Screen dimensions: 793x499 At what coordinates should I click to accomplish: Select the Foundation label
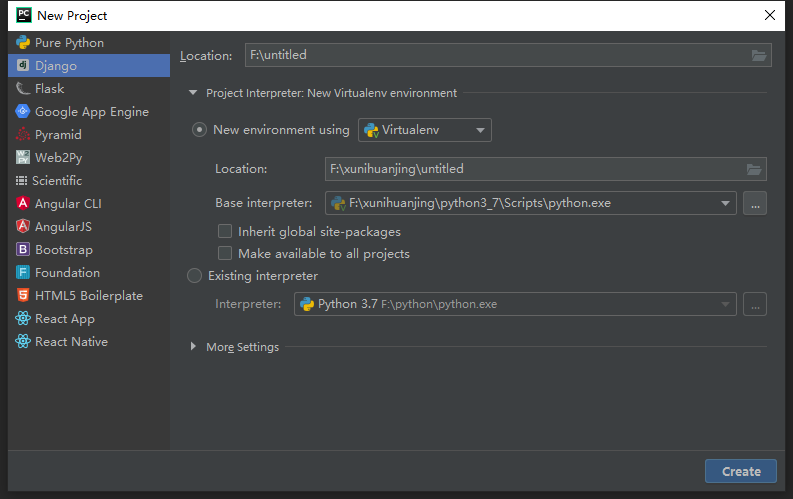click(x=67, y=273)
